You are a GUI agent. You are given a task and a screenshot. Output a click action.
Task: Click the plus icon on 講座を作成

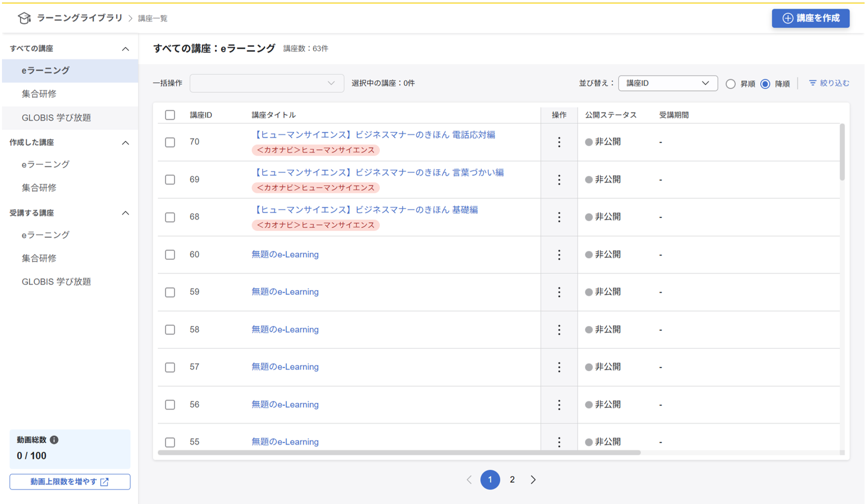[787, 18]
